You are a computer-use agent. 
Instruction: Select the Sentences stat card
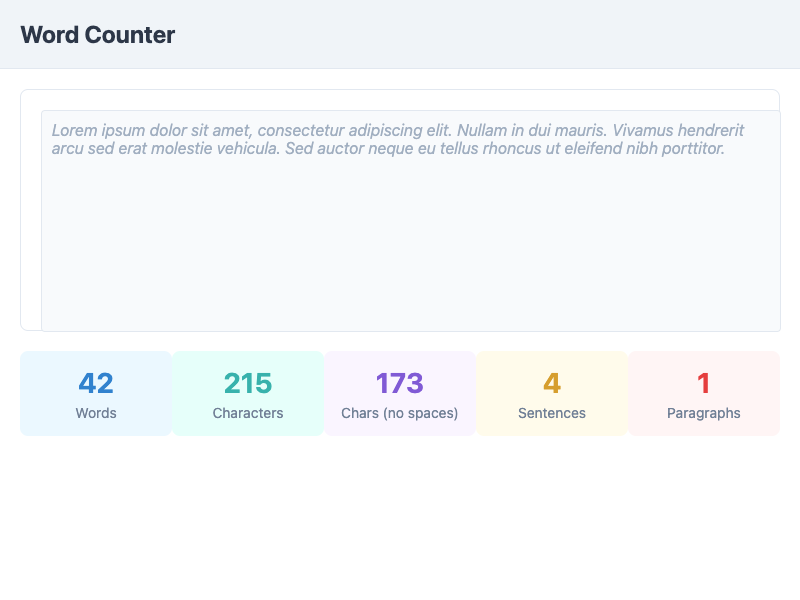click(552, 392)
